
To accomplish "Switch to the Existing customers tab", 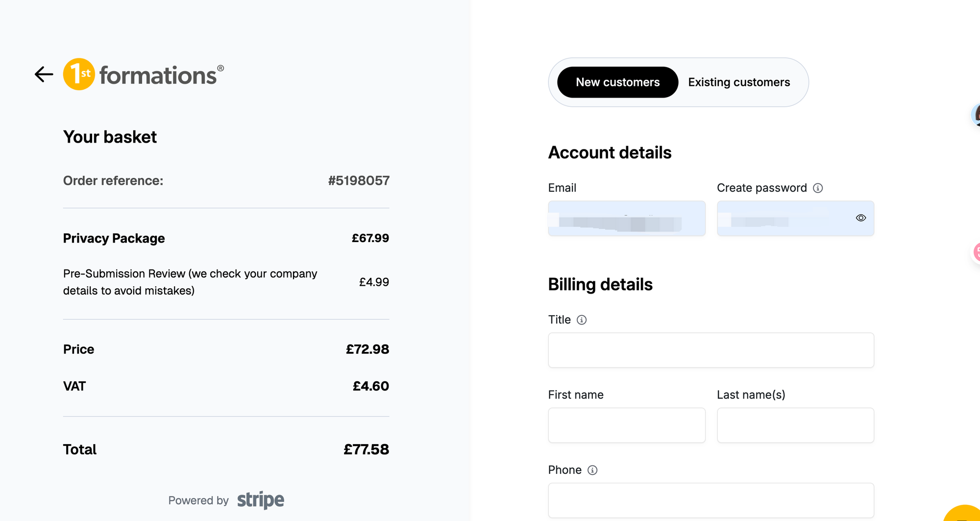I will (x=739, y=82).
